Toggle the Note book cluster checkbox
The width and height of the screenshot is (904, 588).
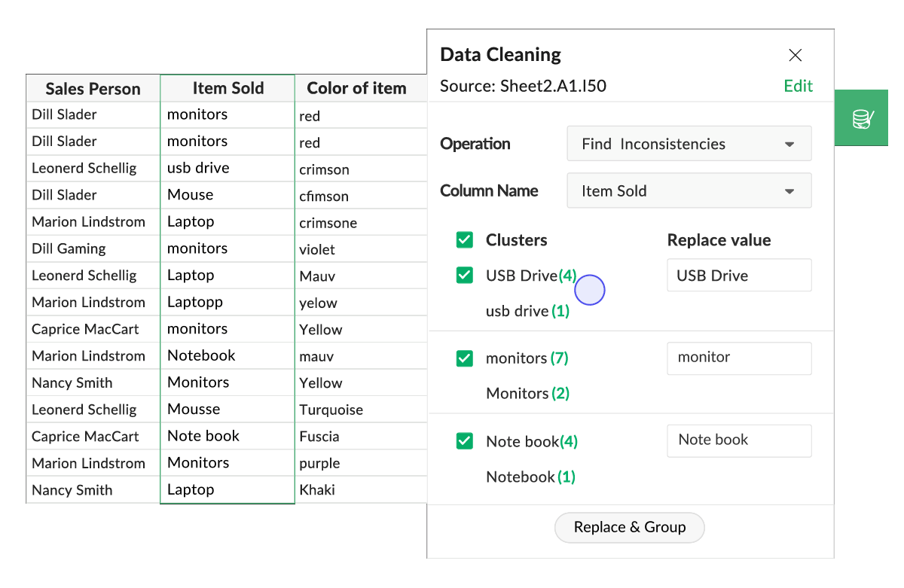coord(465,441)
